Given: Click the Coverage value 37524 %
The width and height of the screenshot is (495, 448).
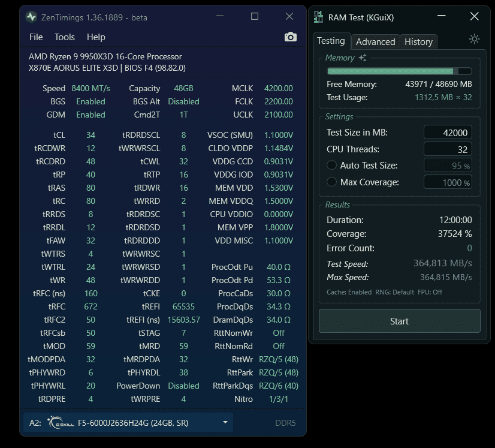Looking at the screenshot, I should (x=455, y=234).
